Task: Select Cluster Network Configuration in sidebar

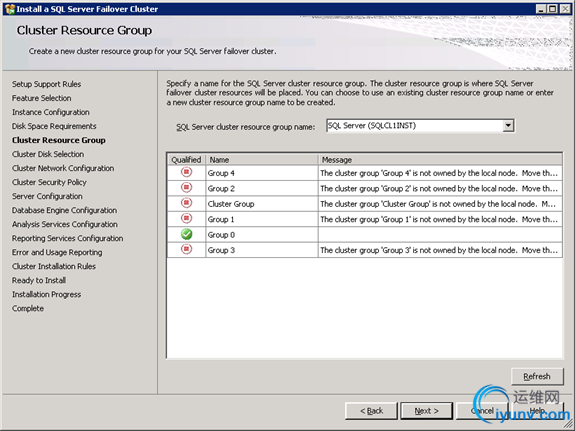Action: (63, 168)
